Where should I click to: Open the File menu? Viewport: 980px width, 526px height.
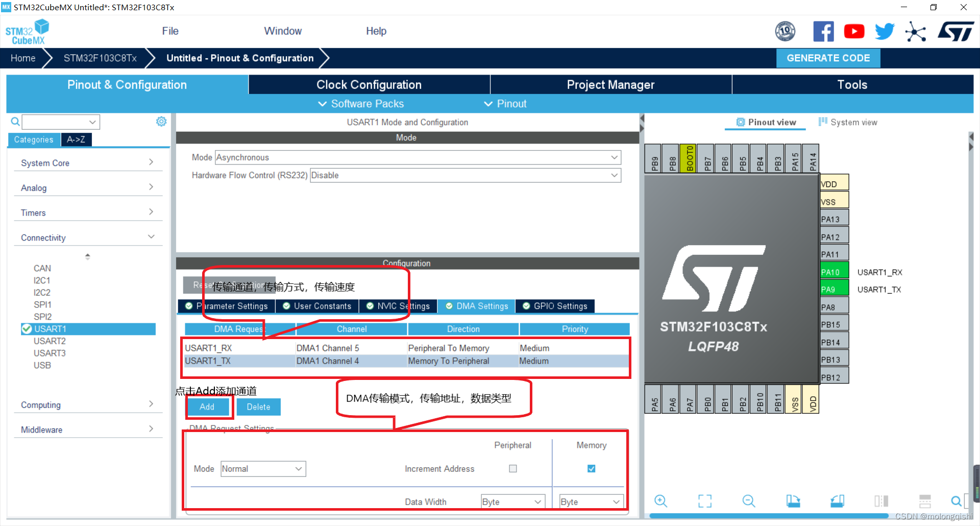pyautogui.click(x=170, y=31)
